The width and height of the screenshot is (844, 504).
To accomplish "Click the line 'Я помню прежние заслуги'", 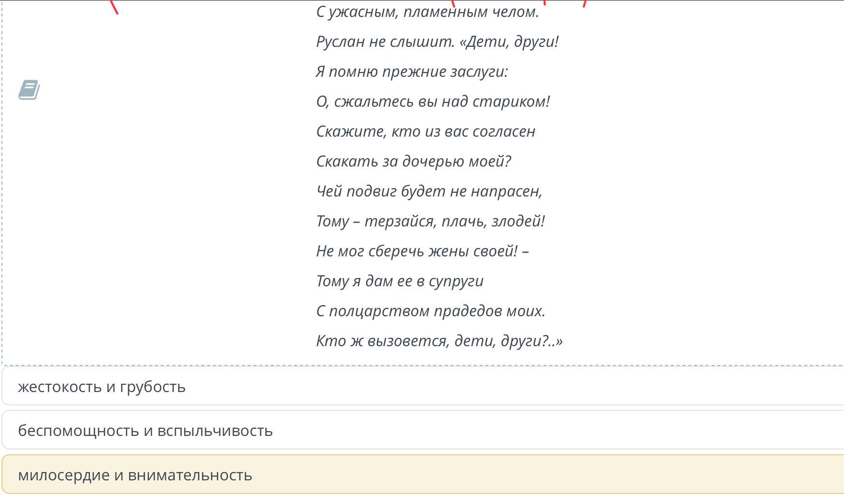I will (x=412, y=72).
